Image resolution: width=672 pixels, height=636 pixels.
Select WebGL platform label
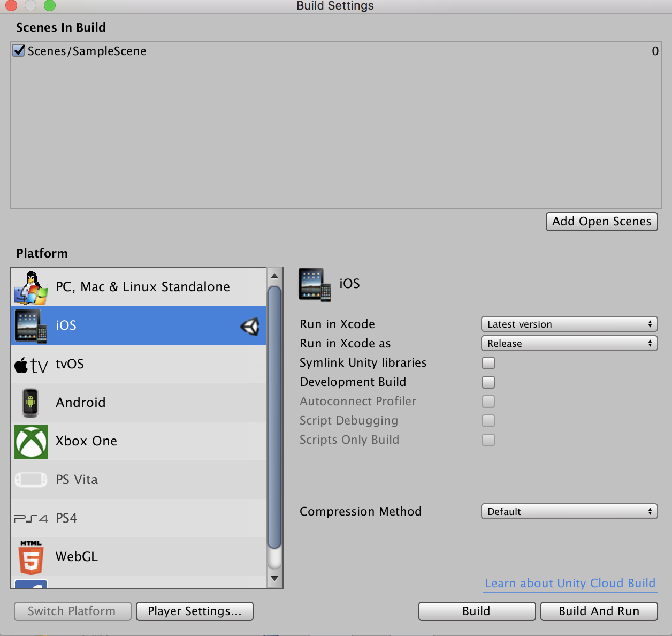(77, 557)
